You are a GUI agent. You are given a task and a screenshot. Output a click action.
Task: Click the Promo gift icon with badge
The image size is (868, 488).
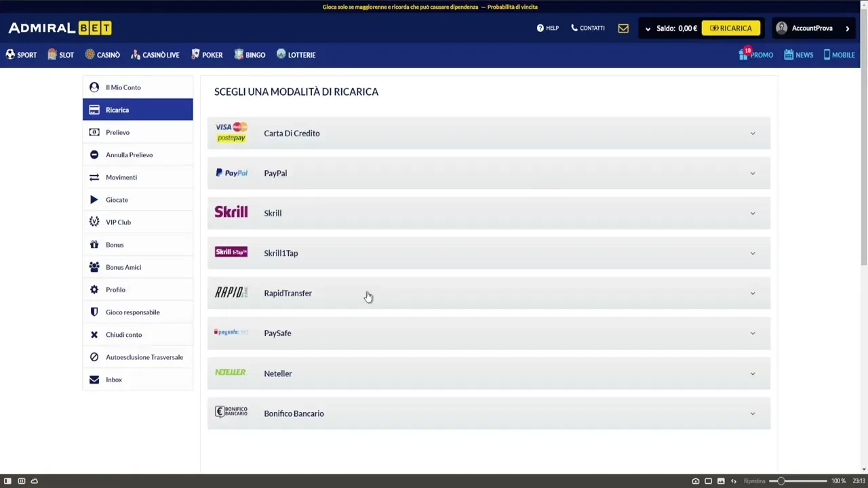[x=744, y=54]
